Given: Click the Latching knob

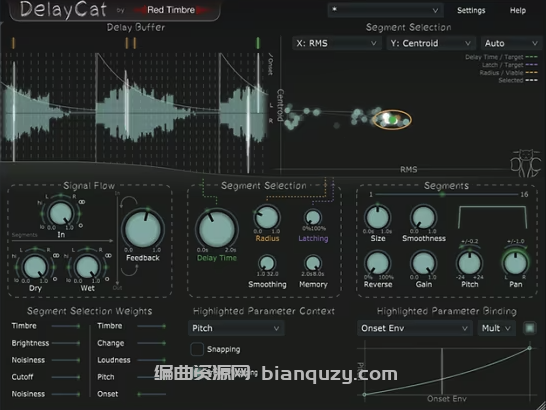Looking at the screenshot, I should point(313,218).
